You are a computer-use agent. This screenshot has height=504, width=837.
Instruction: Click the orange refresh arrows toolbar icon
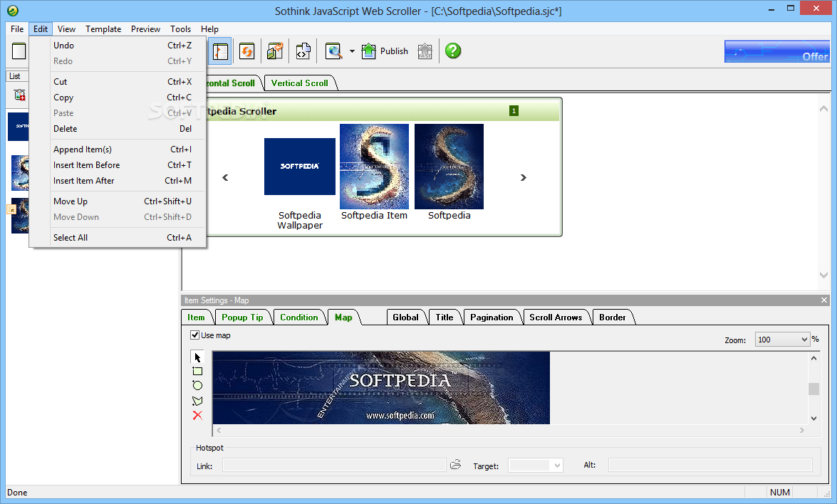(246, 51)
